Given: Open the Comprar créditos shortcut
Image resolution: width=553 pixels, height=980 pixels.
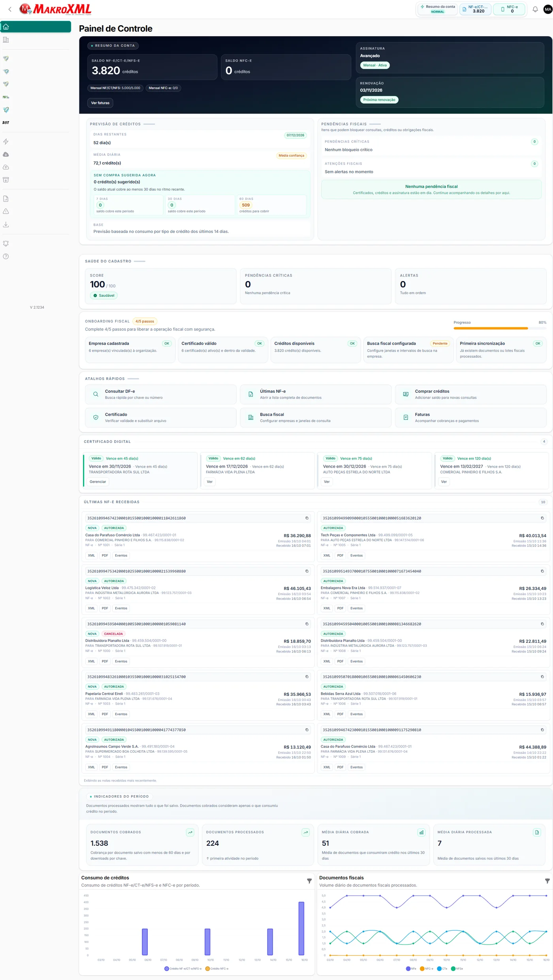Looking at the screenshot, I should [470, 394].
